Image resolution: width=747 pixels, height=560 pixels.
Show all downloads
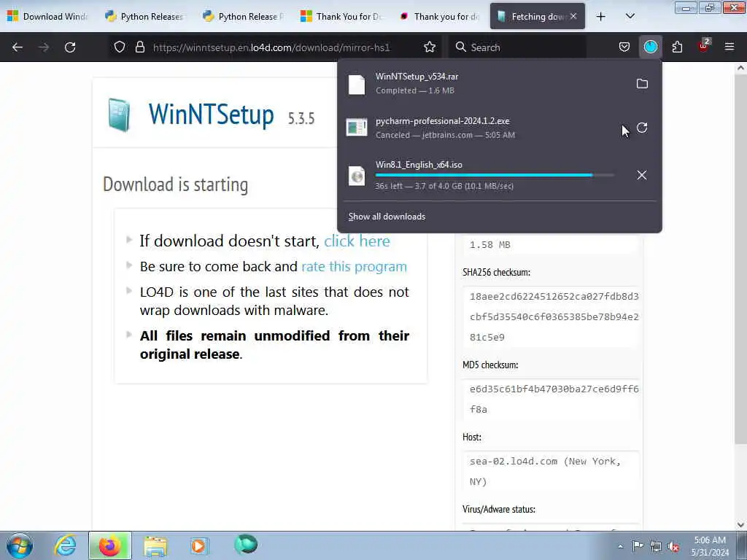387,217
